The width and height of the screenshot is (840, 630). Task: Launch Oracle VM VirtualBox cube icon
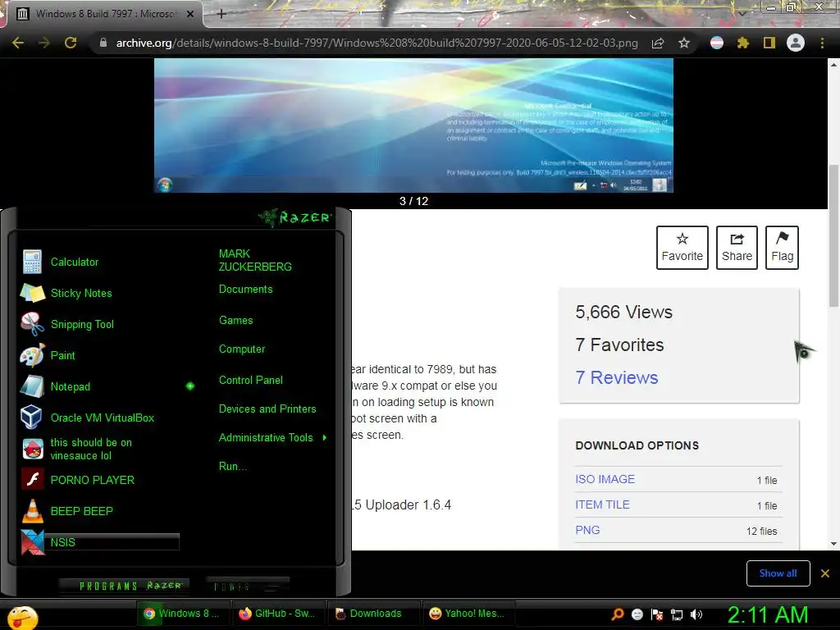[x=32, y=418]
